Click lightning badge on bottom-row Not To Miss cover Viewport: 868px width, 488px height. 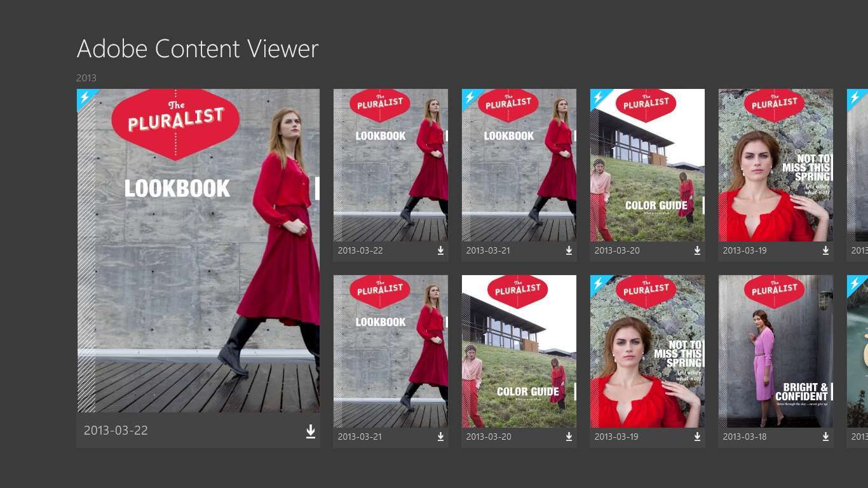(x=597, y=283)
